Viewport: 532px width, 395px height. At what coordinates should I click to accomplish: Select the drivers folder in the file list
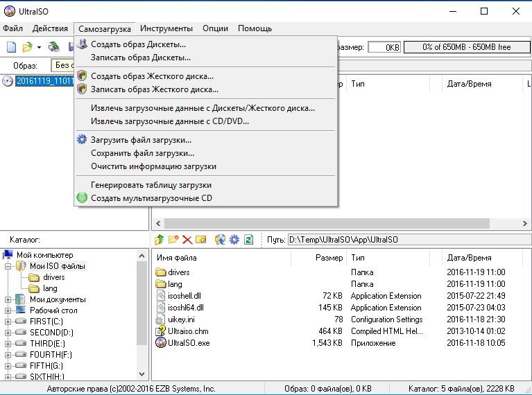click(178, 272)
